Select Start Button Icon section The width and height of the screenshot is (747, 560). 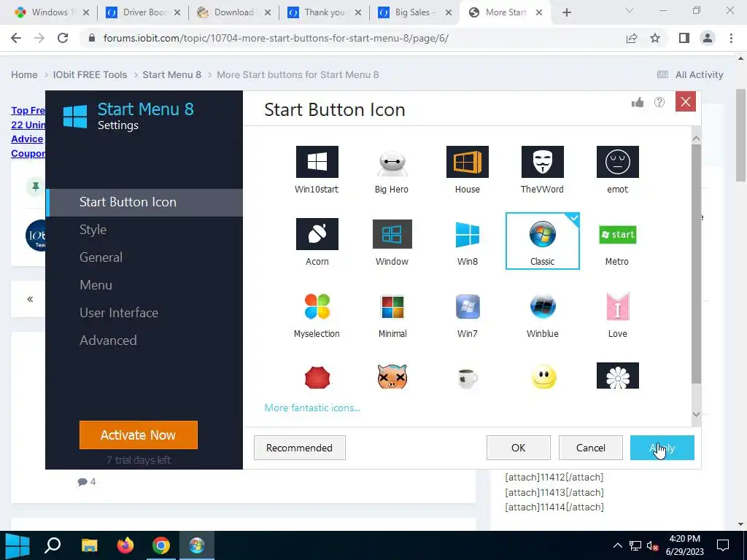pyautogui.click(x=144, y=203)
